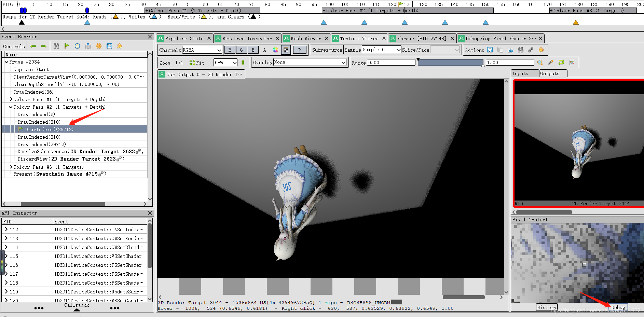Reset range using the green undo arrow
This screenshot has height=317, width=644.
click(x=561, y=62)
